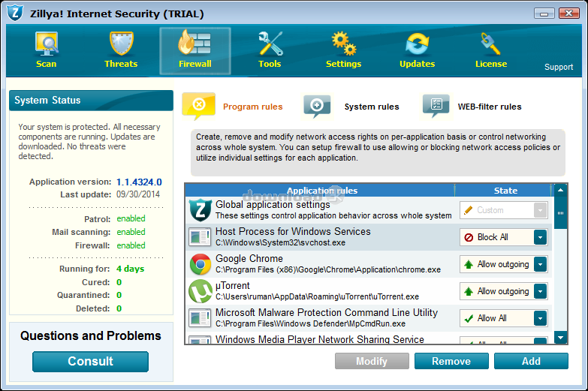Click the Consult button

point(90,362)
